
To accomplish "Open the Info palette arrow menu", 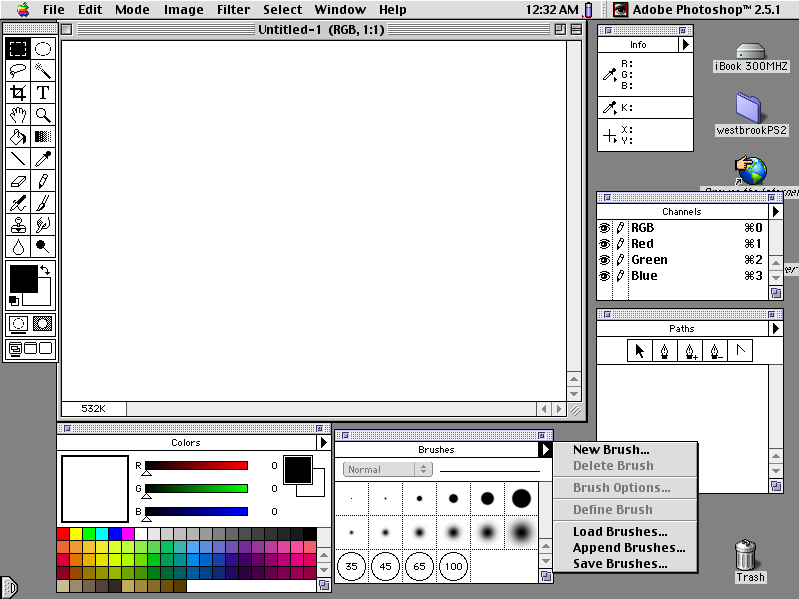I will [x=686, y=45].
